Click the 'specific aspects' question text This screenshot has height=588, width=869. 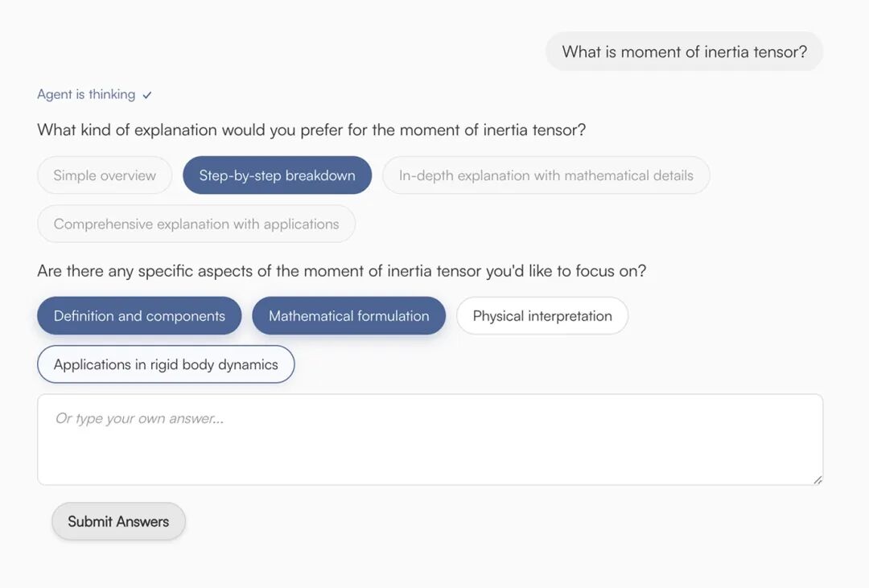pos(341,271)
